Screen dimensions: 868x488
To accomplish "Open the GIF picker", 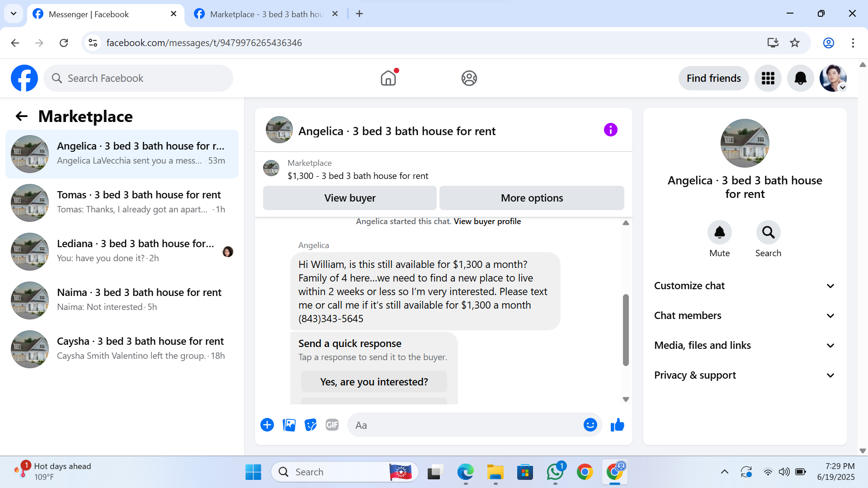I will coord(332,425).
